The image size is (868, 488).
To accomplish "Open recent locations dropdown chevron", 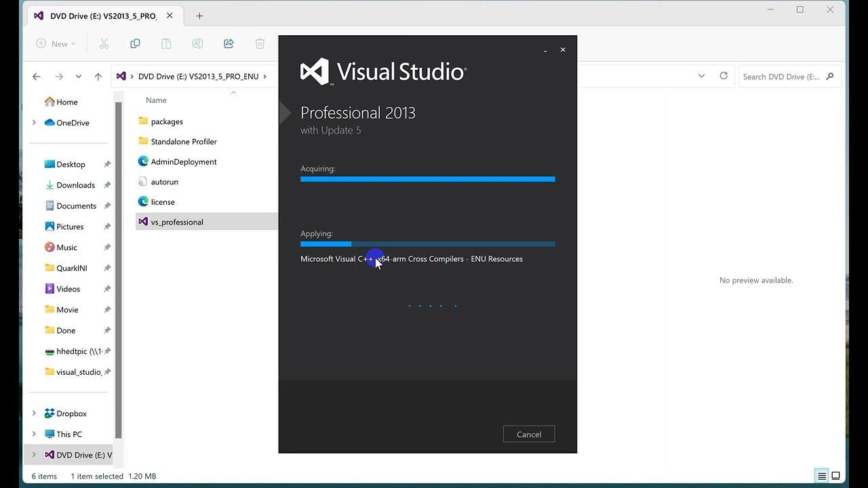I will [x=79, y=77].
